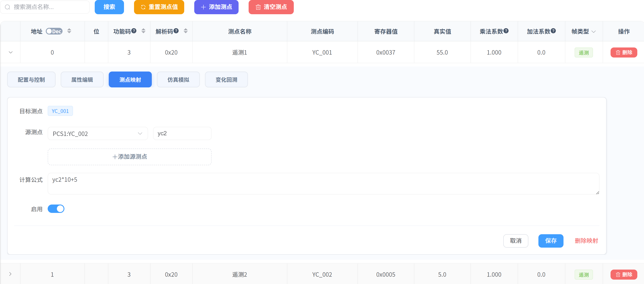
Task: Click the addition coefficient help icon
Action: pyautogui.click(x=553, y=31)
